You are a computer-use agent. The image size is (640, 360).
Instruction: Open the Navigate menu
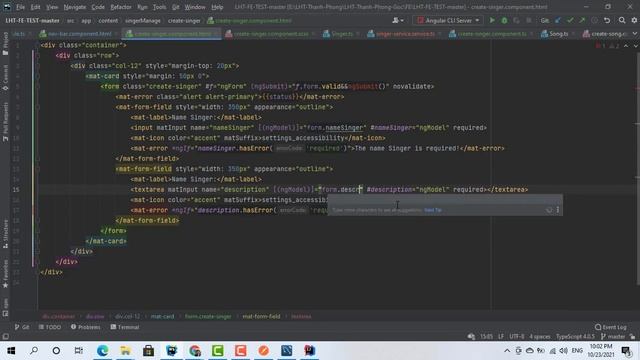[75, 7]
